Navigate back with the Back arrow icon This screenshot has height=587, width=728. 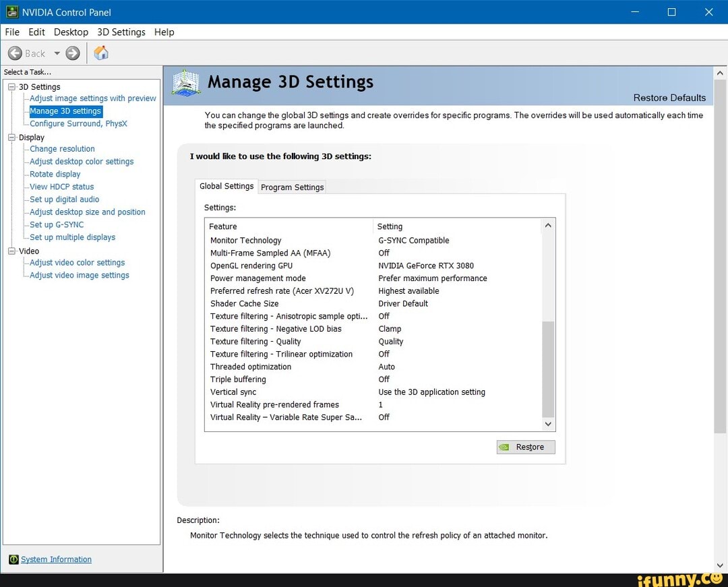click(x=16, y=53)
